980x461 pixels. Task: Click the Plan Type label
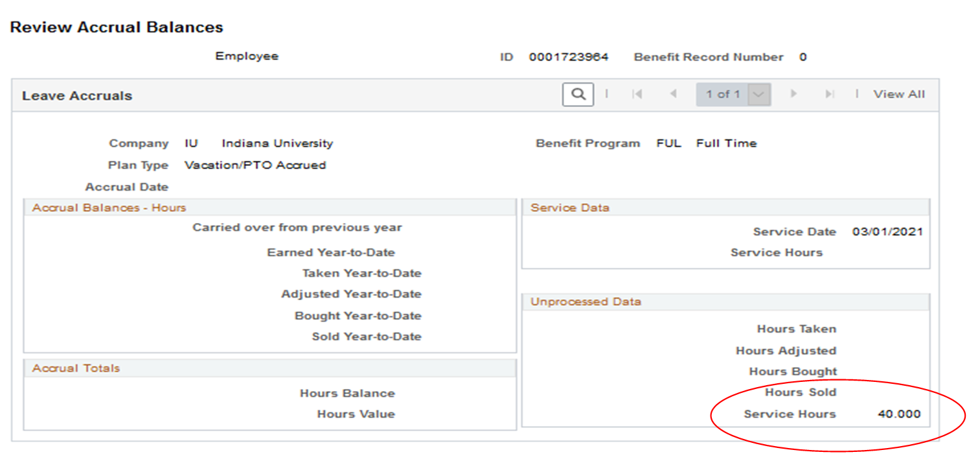(138, 165)
